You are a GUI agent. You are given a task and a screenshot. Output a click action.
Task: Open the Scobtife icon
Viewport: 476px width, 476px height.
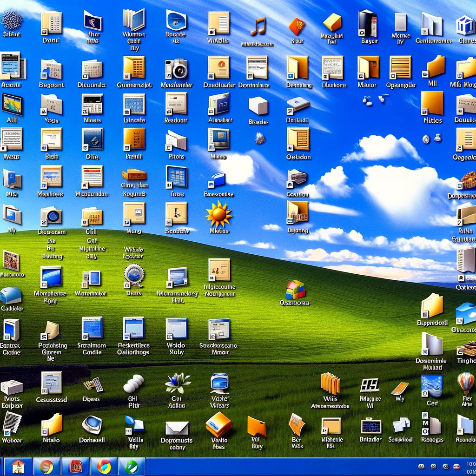pos(176,214)
